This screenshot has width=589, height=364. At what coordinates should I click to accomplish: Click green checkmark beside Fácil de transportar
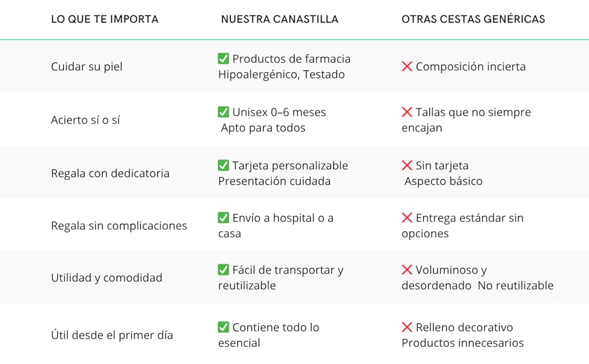point(223,270)
